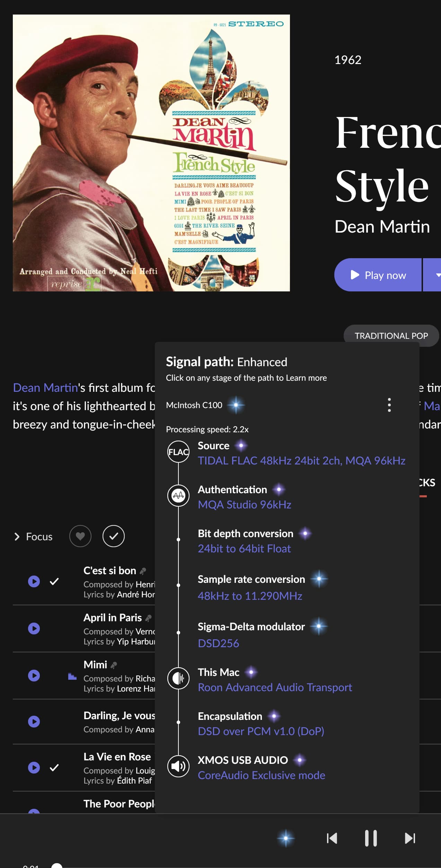Open the three-dot menu beside McIntosh C100
441x868 pixels.
(x=389, y=405)
